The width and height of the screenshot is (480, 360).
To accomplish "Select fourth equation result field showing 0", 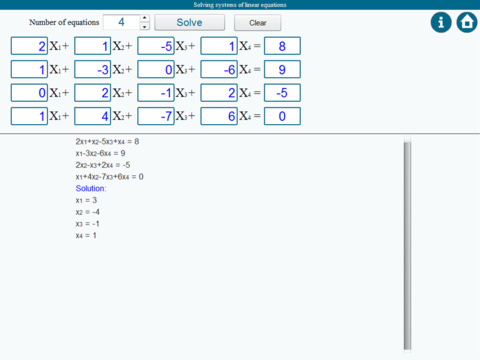I will click(282, 116).
